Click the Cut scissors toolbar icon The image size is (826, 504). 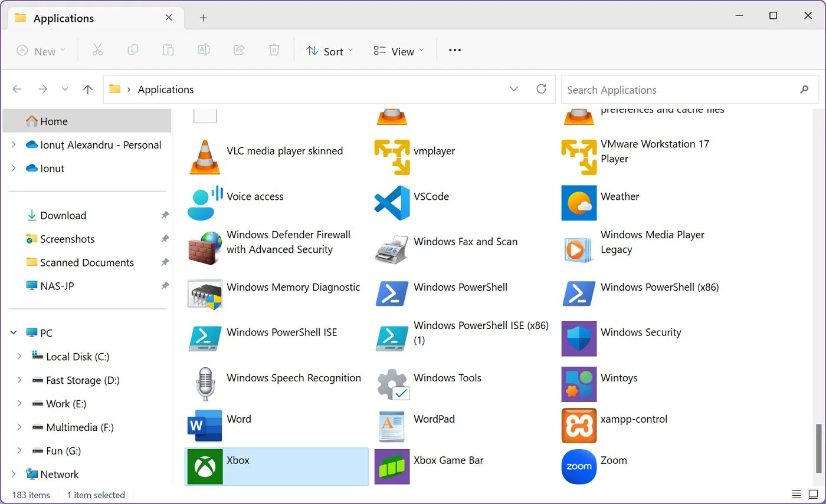(x=97, y=50)
